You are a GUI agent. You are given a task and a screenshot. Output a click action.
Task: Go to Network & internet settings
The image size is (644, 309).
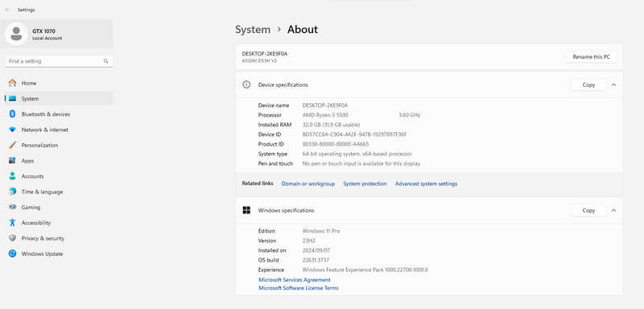pyautogui.click(x=59, y=130)
